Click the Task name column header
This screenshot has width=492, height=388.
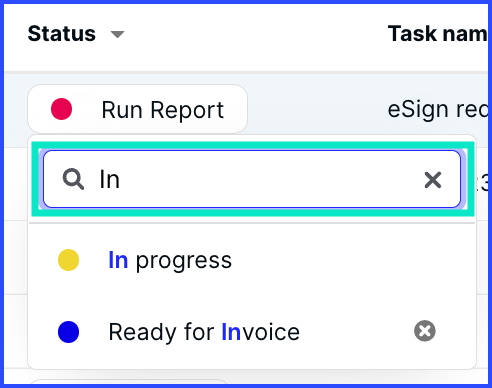tap(437, 34)
